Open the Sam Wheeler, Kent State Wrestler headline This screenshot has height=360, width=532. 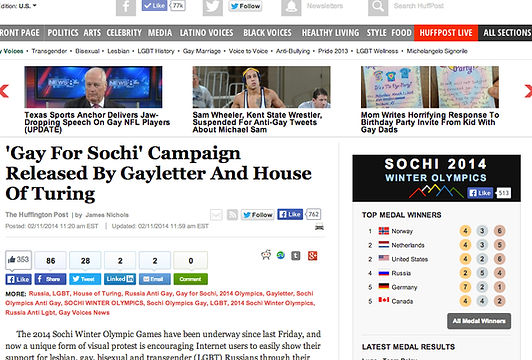pyautogui.click(x=257, y=122)
